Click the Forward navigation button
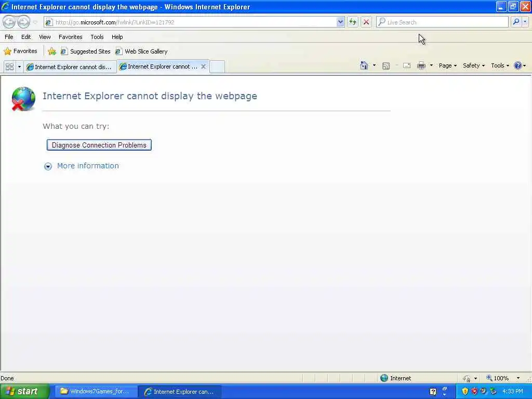Image resolution: width=532 pixels, height=399 pixels. [23, 22]
